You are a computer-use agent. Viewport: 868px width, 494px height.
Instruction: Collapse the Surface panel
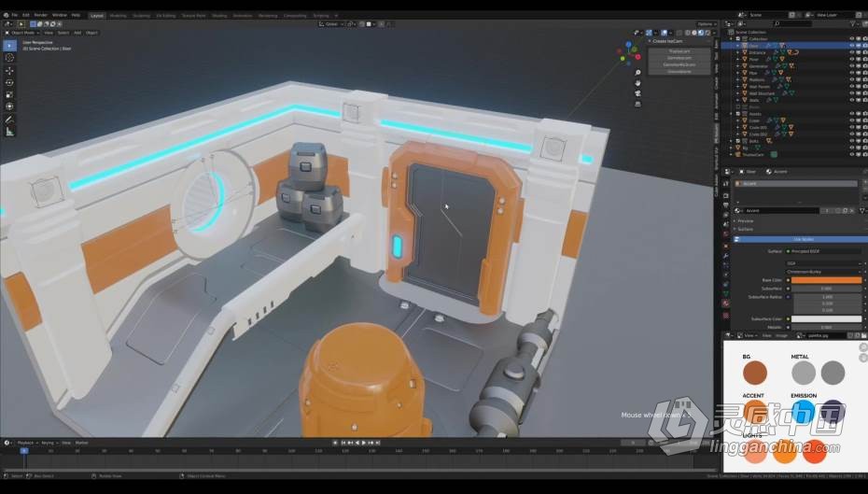(x=745, y=229)
